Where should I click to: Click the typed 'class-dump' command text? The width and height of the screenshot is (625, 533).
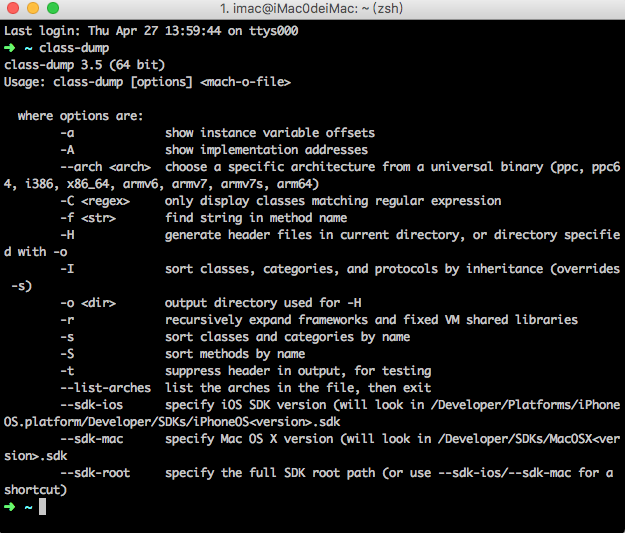coord(74,48)
